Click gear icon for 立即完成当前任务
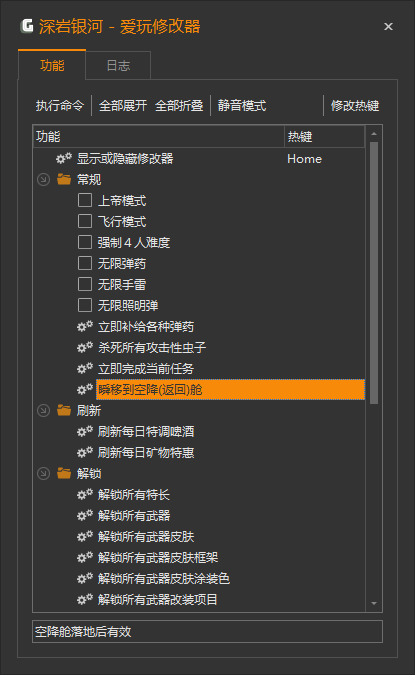 (85, 368)
